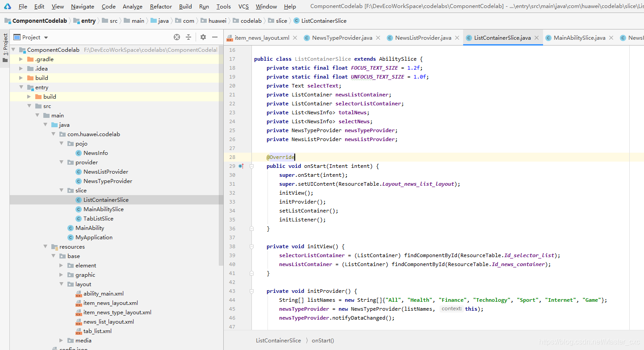
Task: Click the Collapse All icon in Project panel
Action: [188, 37]
